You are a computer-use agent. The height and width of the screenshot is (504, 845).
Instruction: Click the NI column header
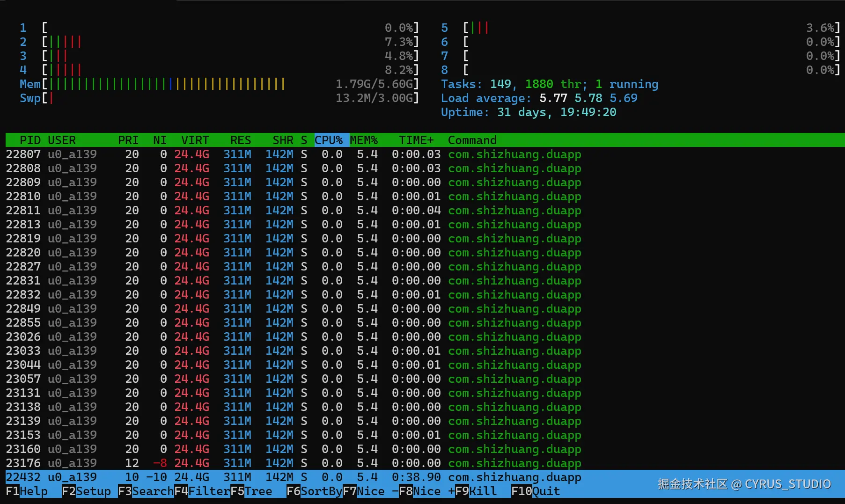(160, 140)
